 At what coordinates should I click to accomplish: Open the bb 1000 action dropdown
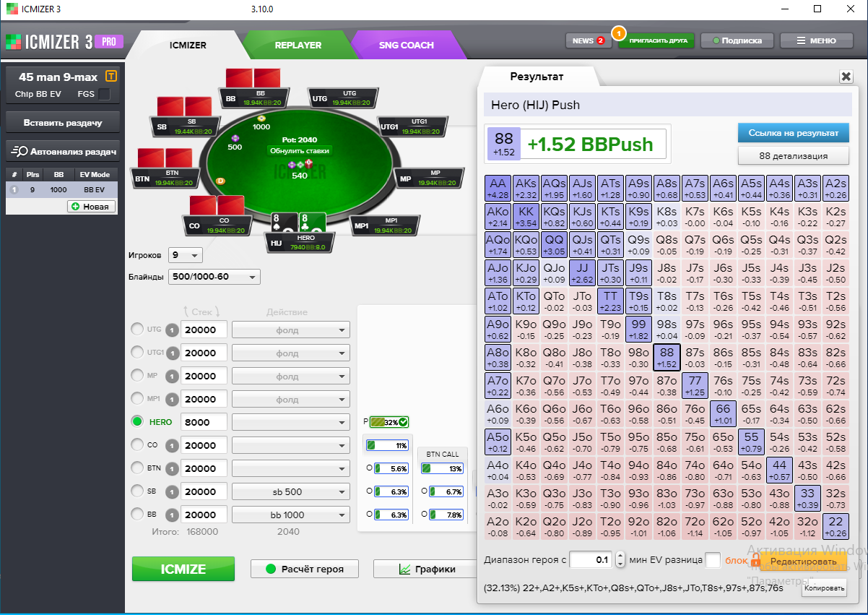[x=290, y=515]
